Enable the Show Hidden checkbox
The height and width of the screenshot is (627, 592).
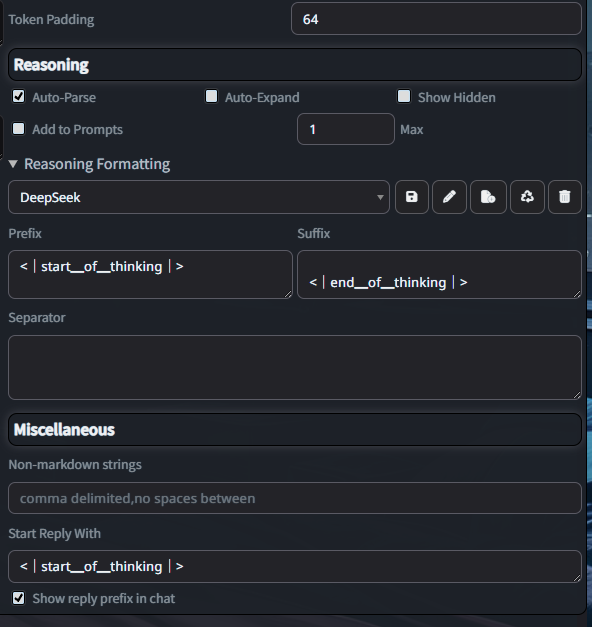[404, 96]
